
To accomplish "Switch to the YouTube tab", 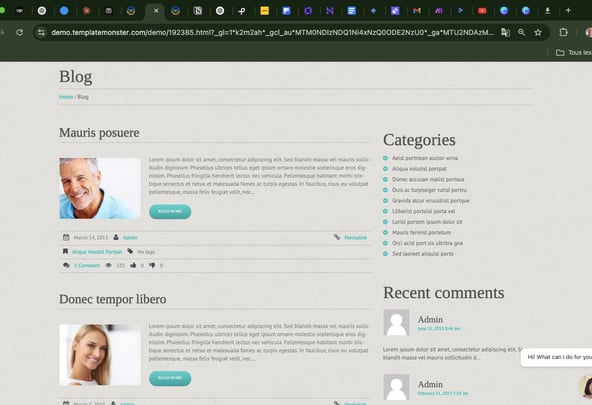I will point(482,11).
